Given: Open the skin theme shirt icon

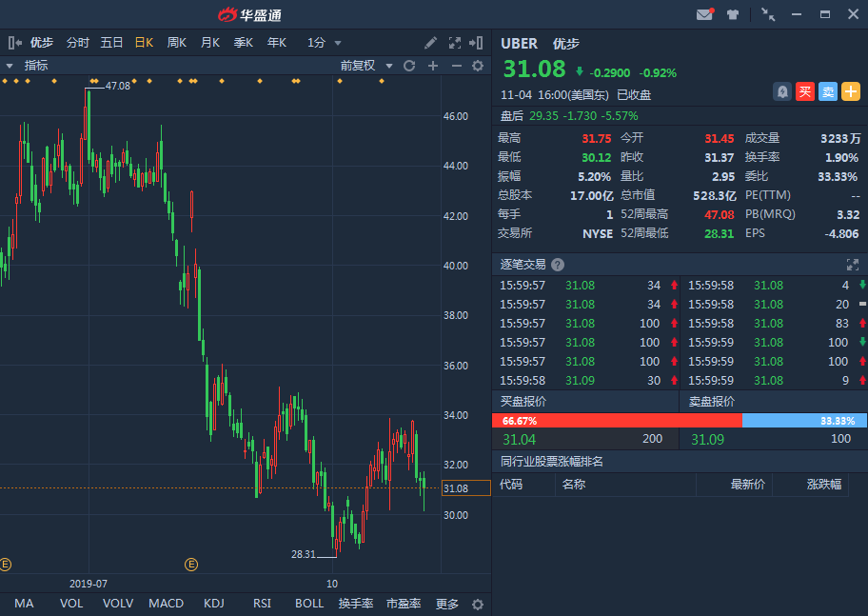Looking at the screenshot, I should (733, 15).
